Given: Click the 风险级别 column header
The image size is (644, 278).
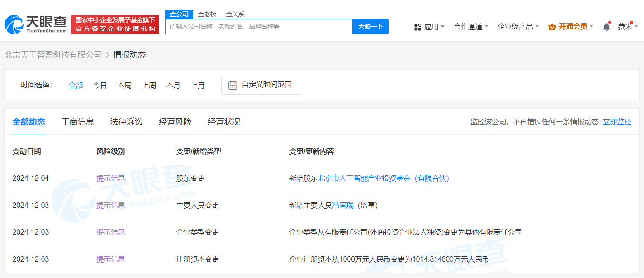Looking at the screenshot, I should pyautogui.click(x=111, y=151).
